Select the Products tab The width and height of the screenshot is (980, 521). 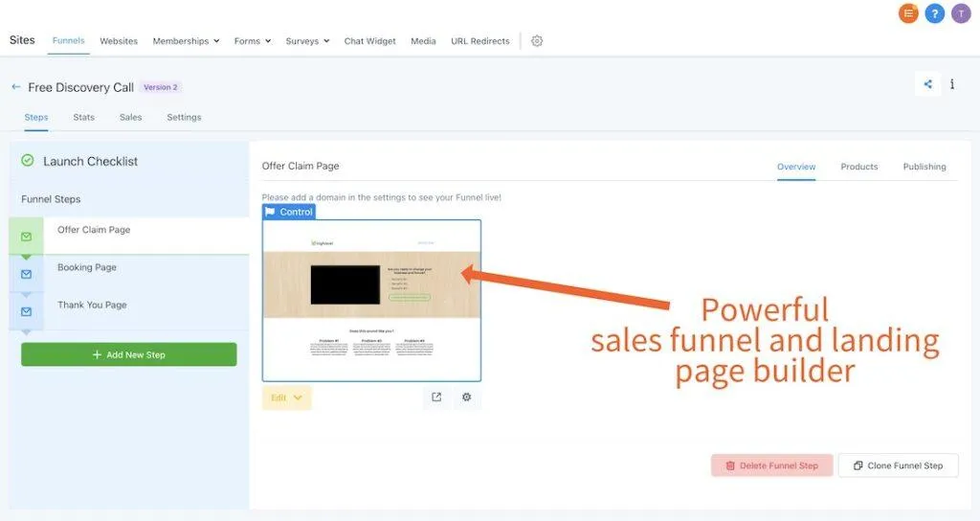coord(858,167)
